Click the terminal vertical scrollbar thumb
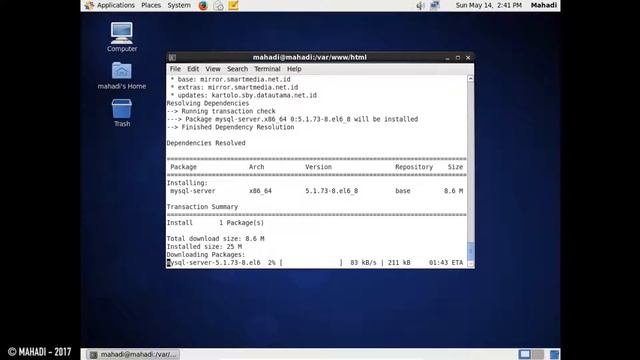The image size is (640, 360). pos(471,251)
